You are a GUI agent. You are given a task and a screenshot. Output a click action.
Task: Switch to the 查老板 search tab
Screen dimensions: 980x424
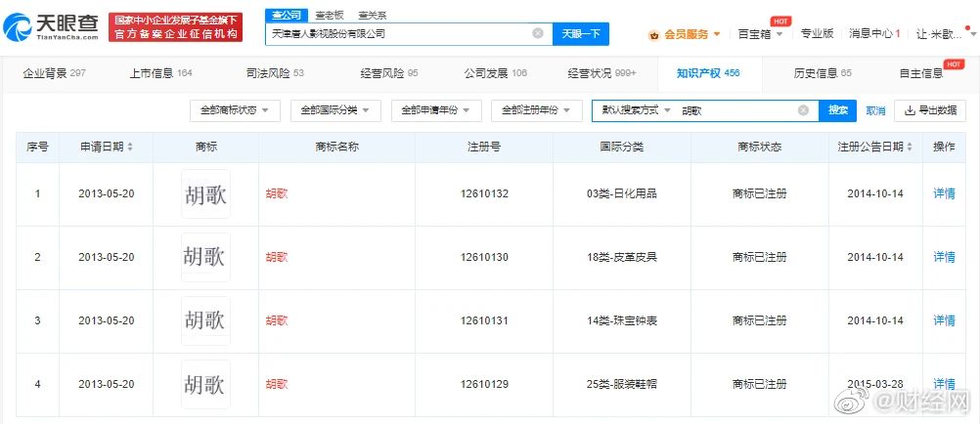click(330, 16)
